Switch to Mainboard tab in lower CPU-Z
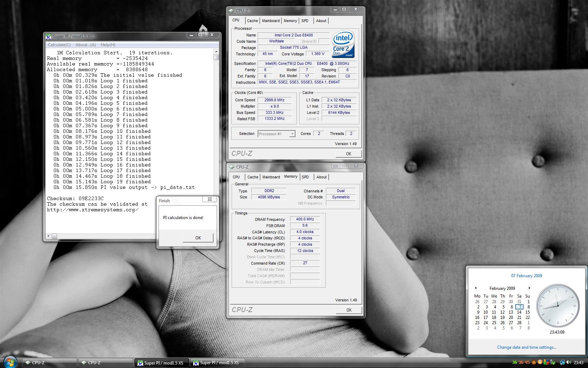Image resolution: width=588 pixels, height=368 pixels. coord(271,177)
